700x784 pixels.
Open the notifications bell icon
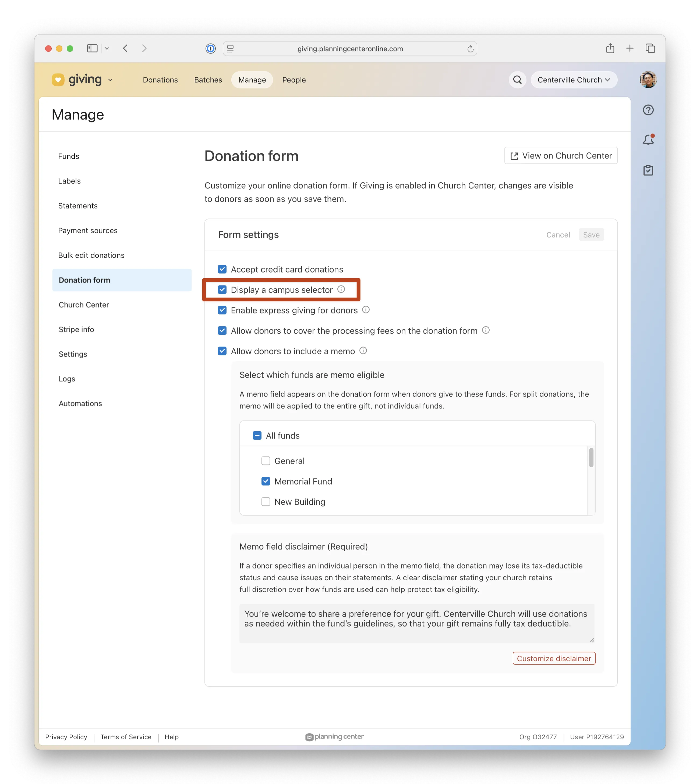tap(648, 139)
